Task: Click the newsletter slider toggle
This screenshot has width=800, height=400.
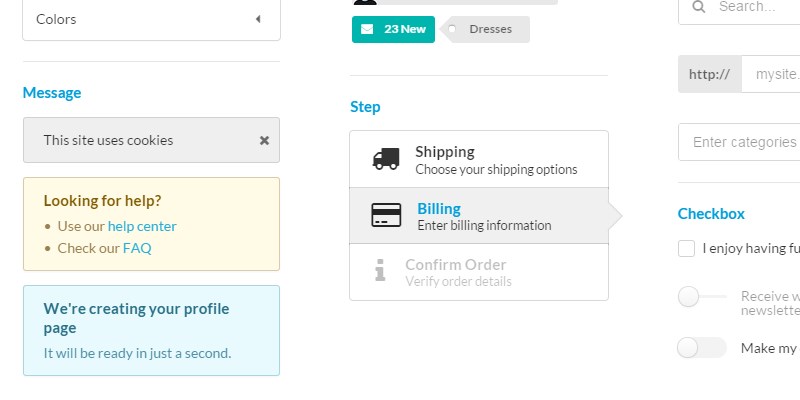Action: coord(701,296)
